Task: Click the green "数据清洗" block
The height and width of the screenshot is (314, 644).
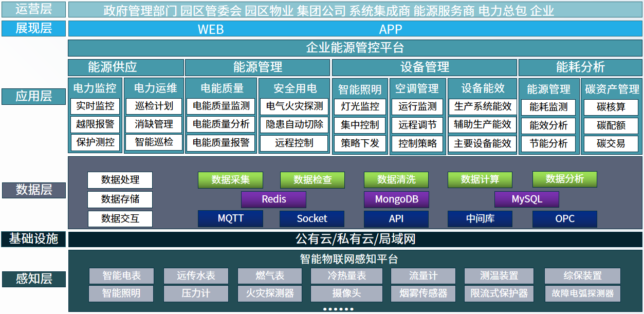Action: [x=396, y=179]
